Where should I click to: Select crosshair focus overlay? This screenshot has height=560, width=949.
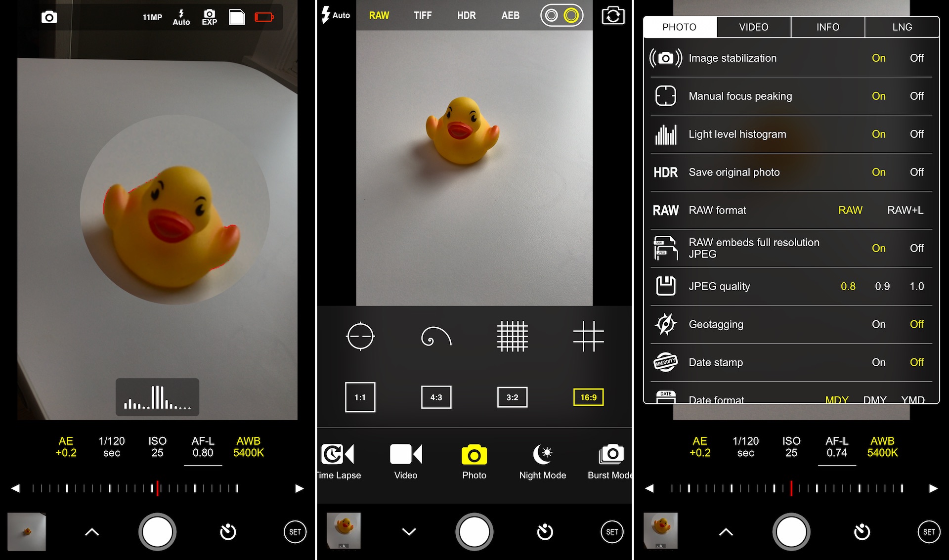(359, 336)
